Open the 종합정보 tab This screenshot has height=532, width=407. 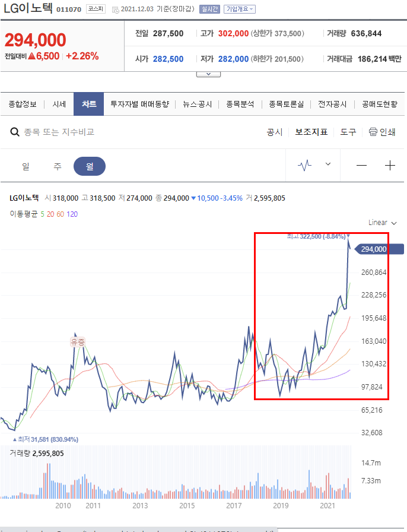[x=23, y=104]
